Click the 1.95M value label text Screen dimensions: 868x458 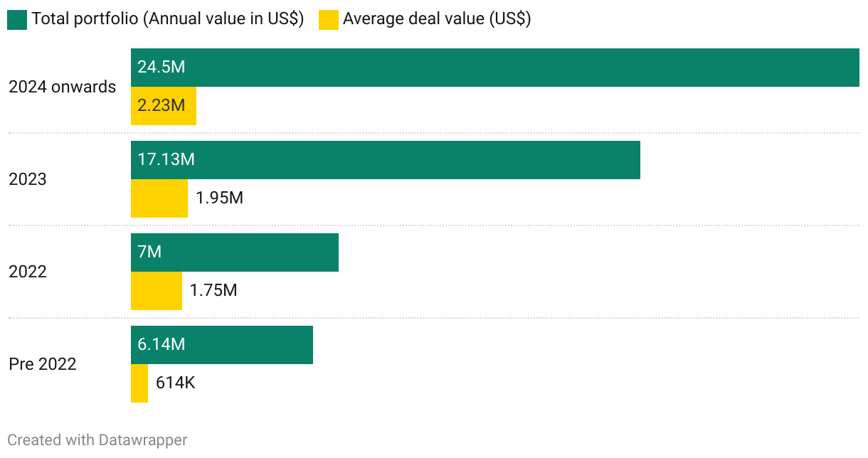tap(220, 198)
